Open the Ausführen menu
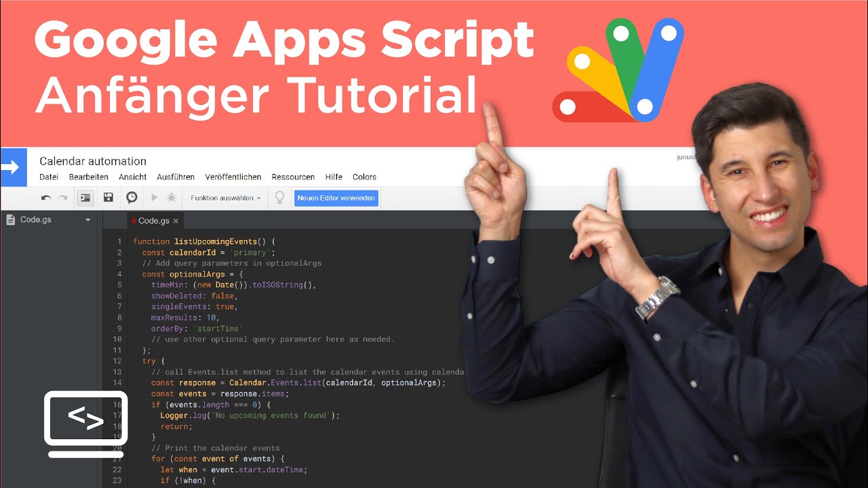 tap(176, 177)
